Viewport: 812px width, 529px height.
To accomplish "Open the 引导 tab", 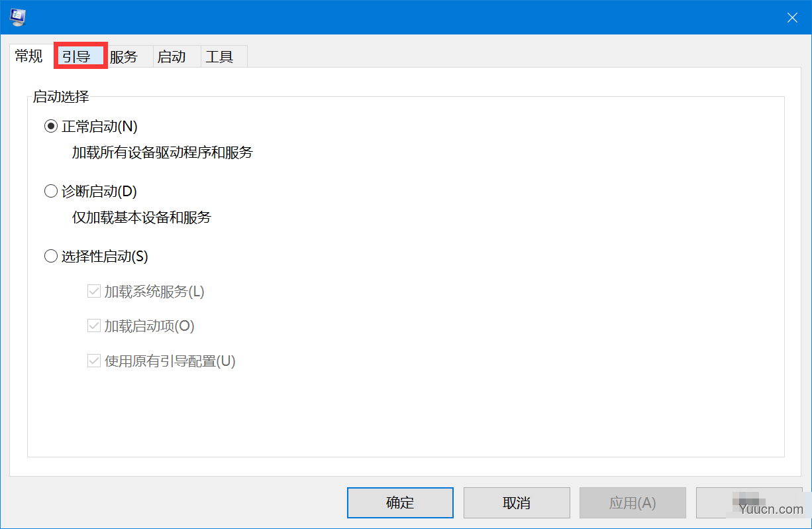I will pos(80,56).
